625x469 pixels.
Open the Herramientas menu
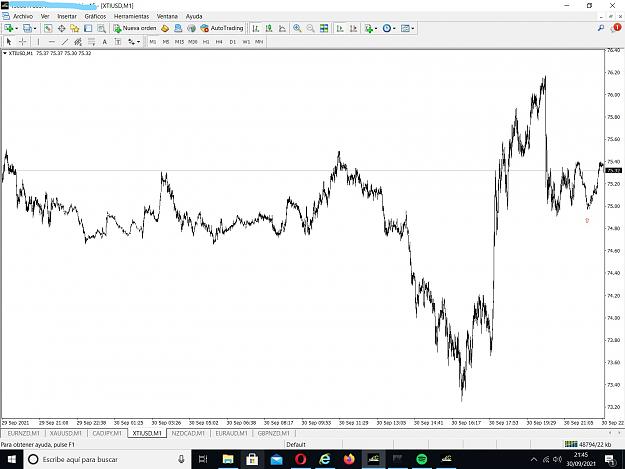pos(131,16)
